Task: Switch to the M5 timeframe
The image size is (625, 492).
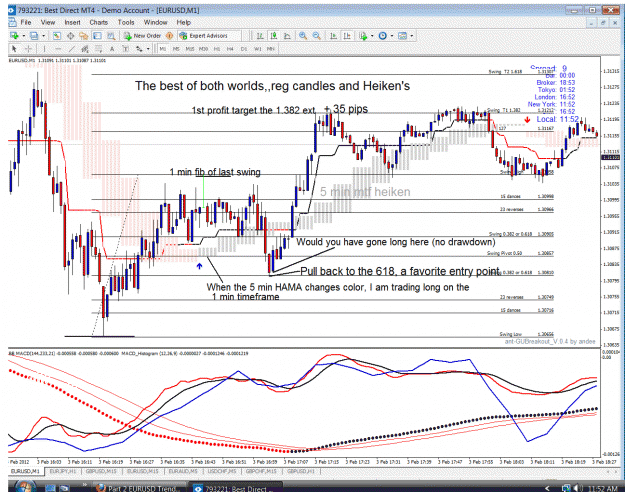Action: point(176,49)
